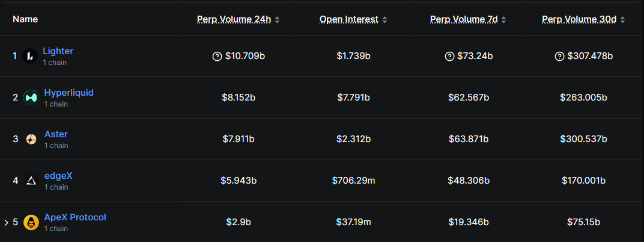Click the question mark beside Lighter's 24h volume
This screenshot has width=644, height=242.
pos(217,56)
